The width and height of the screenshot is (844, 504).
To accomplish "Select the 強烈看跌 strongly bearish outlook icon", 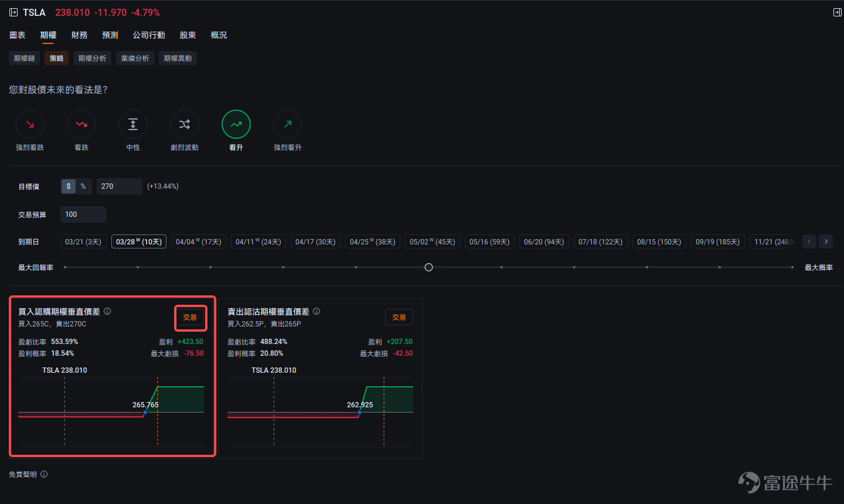I will [x=30, y=124].
